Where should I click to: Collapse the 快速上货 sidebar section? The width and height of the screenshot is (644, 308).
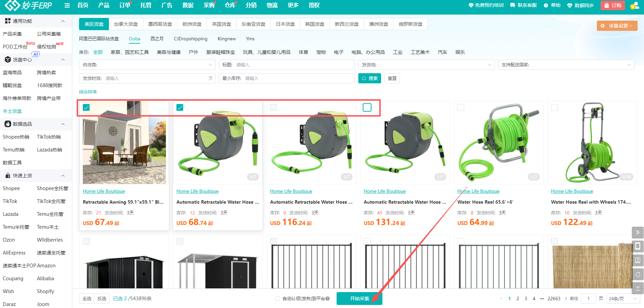[63, 176]
